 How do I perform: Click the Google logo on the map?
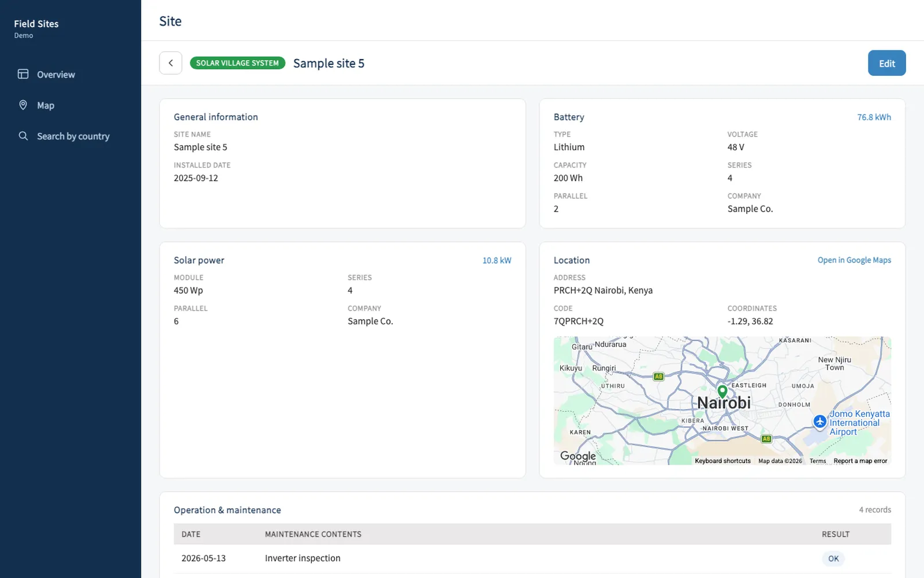[578, 456]
